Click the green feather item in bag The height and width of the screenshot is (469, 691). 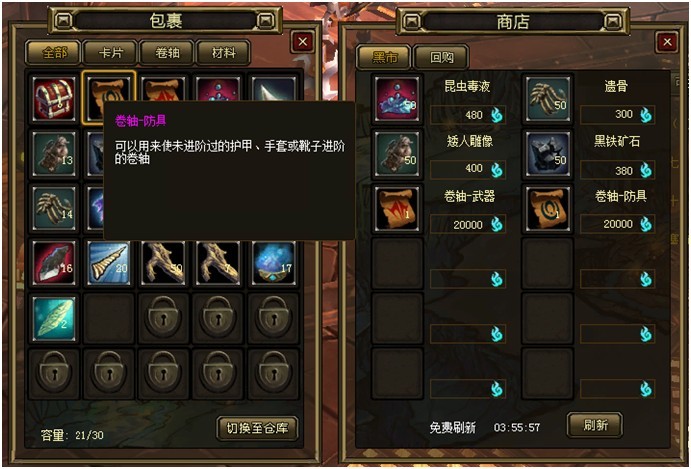54,318
